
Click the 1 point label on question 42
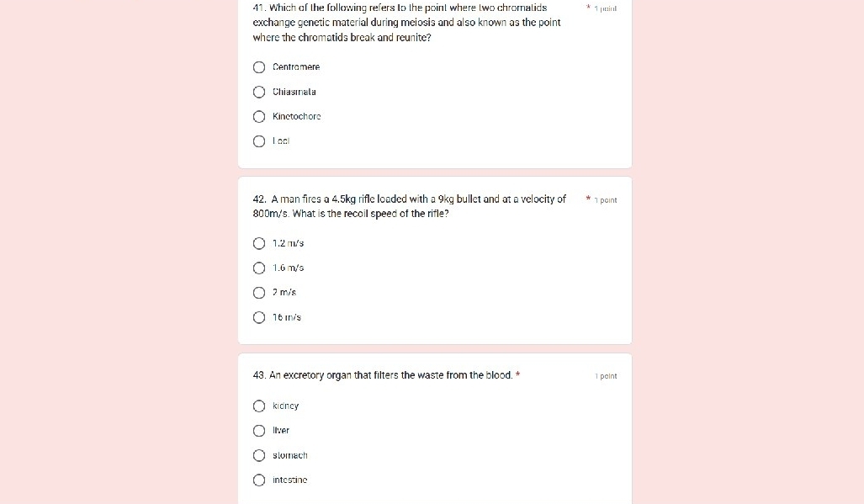pyautogui.click(x=606, y=200)
